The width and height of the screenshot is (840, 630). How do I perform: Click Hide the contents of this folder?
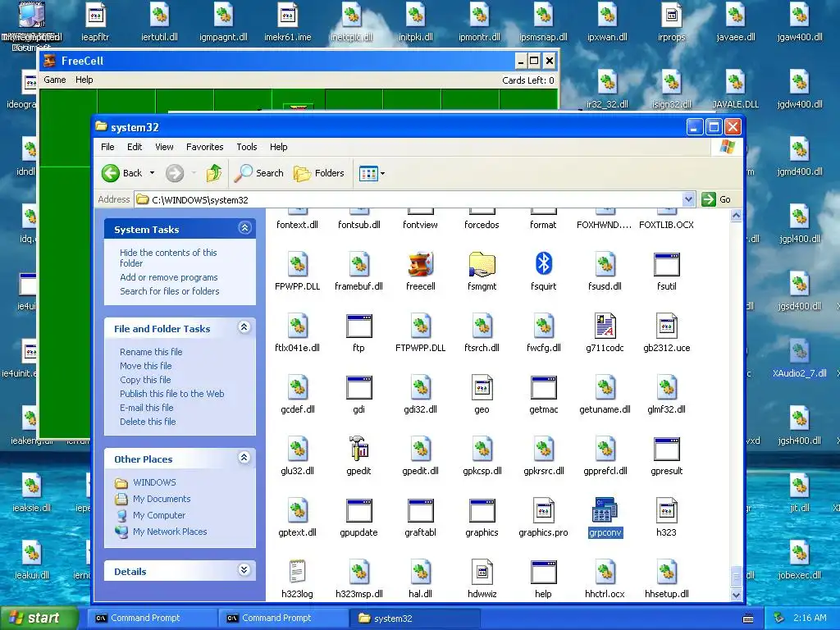[x=168, y=258]
